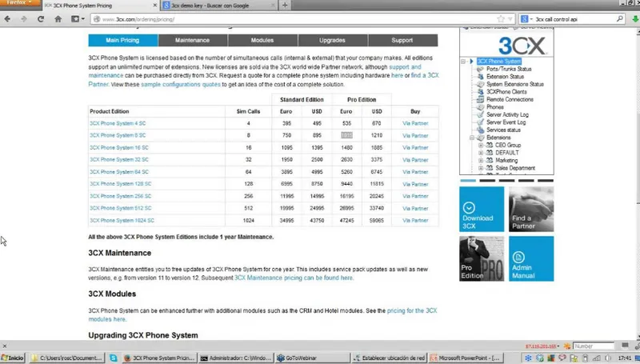Click the search magnifier icon in search box
Viewport: 640px width, 364px height.
coord(619,18)
